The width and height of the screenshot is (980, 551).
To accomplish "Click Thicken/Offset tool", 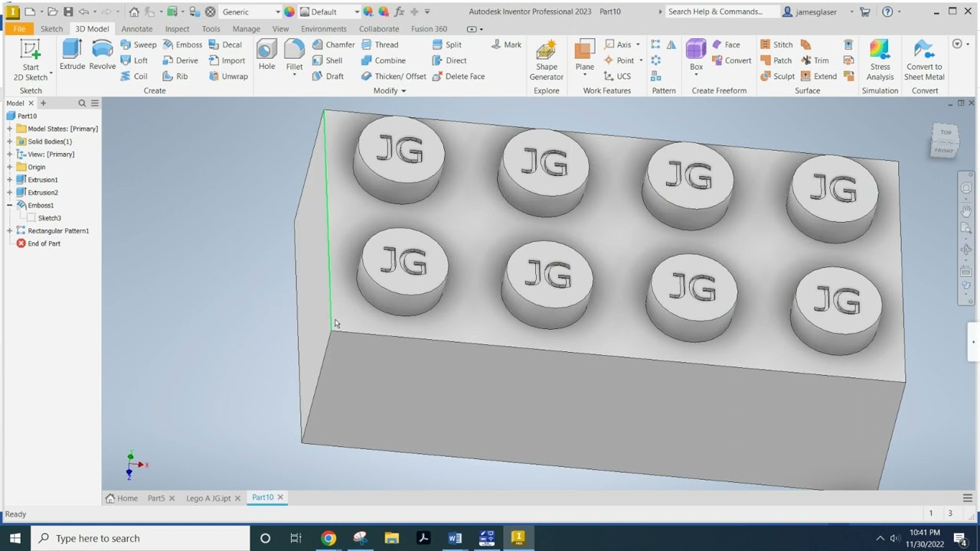I will coord(394,77).
